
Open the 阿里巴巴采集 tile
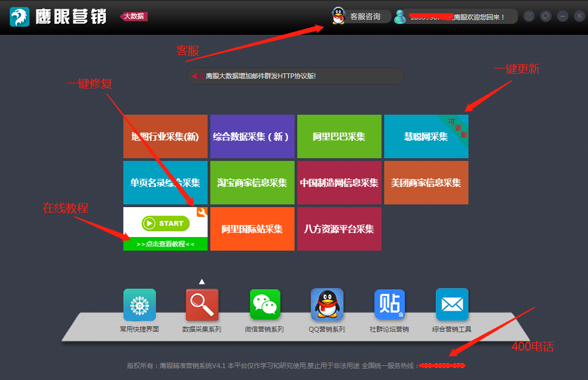click(339, 136)
